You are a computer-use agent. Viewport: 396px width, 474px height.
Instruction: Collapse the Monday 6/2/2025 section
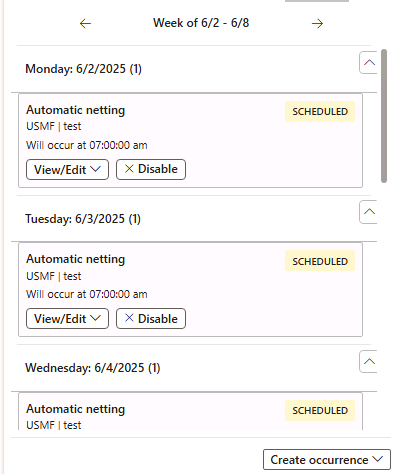coord(368,62)
